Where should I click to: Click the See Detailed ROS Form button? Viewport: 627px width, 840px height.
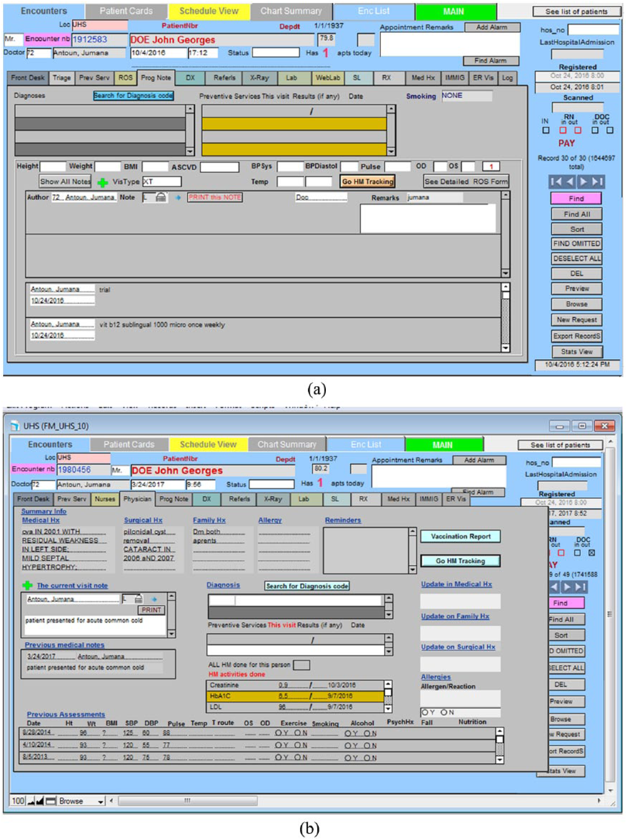[x=466, y=182]
